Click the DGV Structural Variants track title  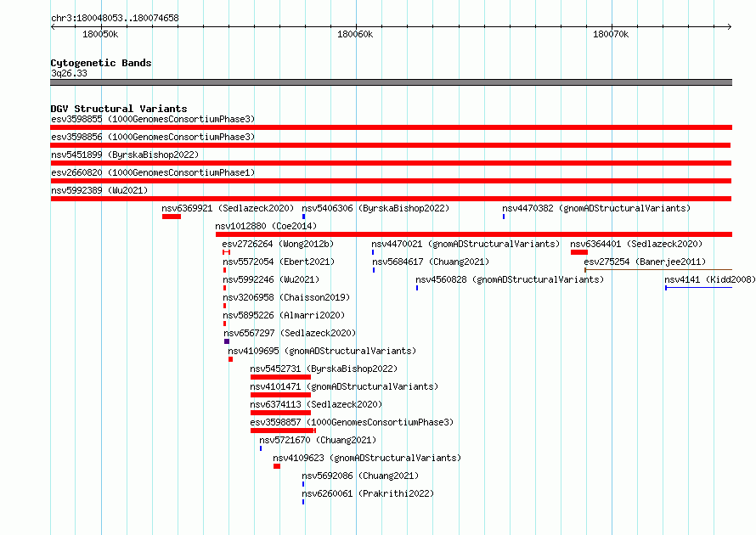pyautogui.click(x=119, y=109)
